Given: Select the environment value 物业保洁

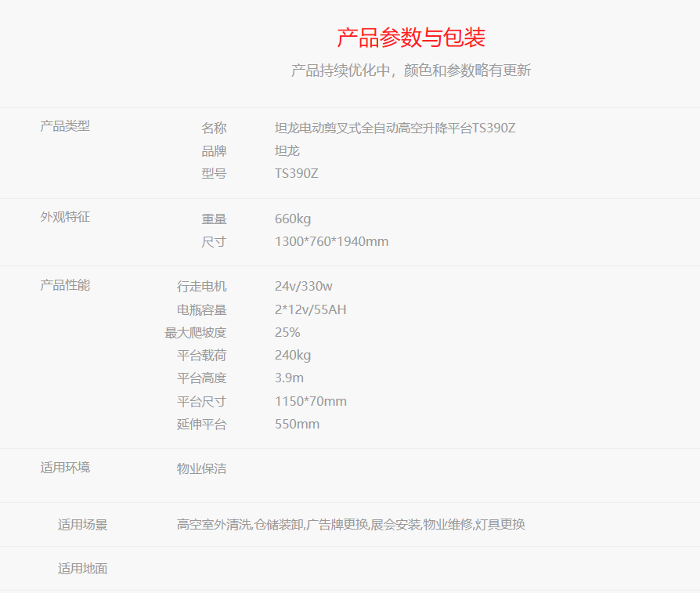Looking at the screenshot, I should click(x=202, y=469).
